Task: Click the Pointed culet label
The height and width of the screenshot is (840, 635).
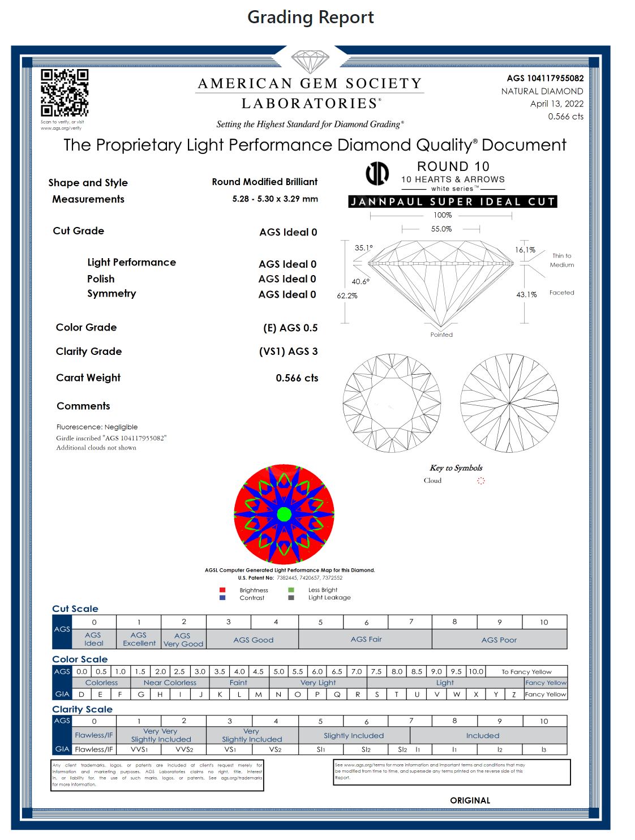Action: click(x=441, y=335)
